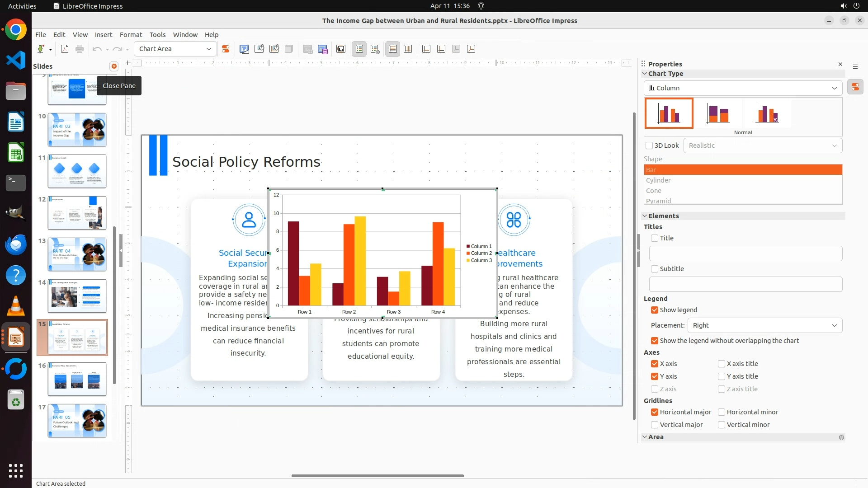Toggle the Legend On/Off toolbar icon
The height and width of the screenshot is (488, 868).
[359, 49]
